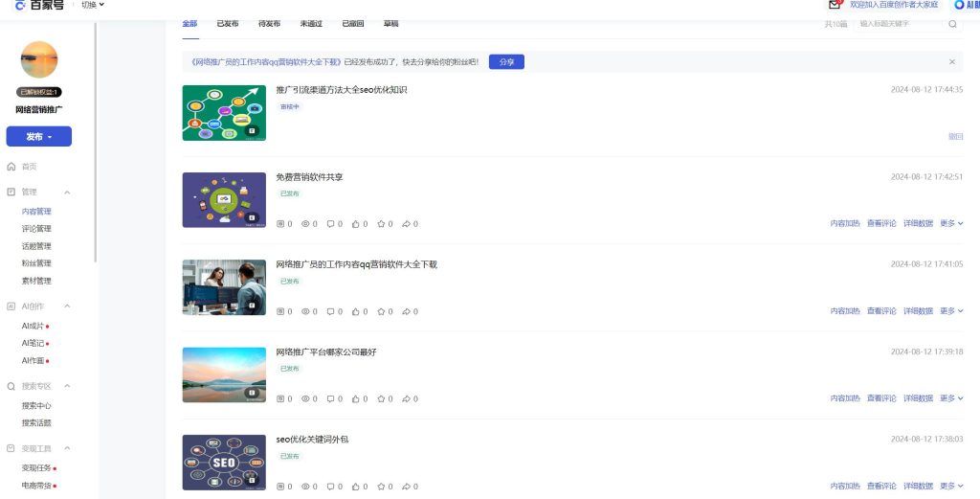Click the blue 分享 button
Image resolution: width=980 pixels, height=499 pixels.
point(506,62)
